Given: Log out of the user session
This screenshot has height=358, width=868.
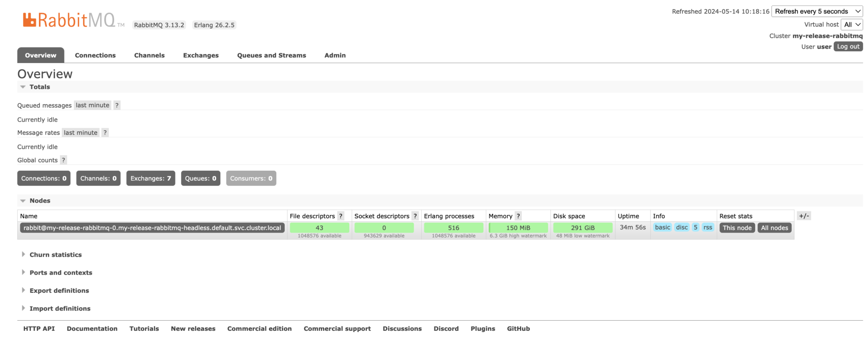Looking at the screenshot, I should (x=849, y=47).
